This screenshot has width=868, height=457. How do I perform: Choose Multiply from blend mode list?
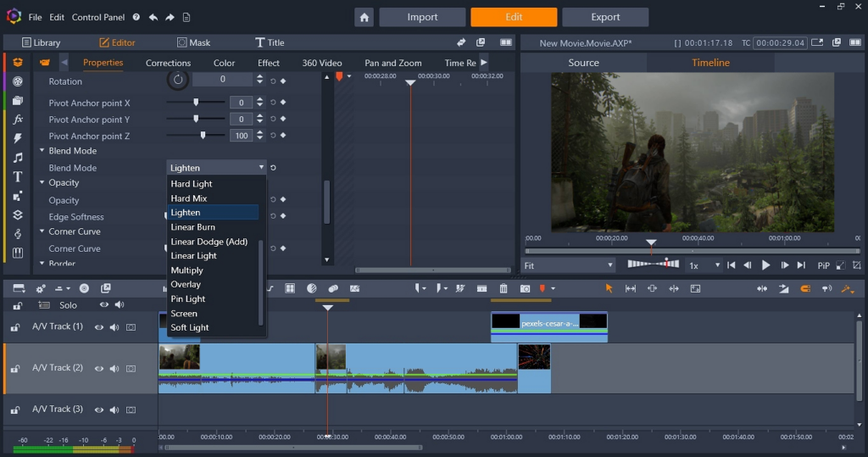coord(187,270)
